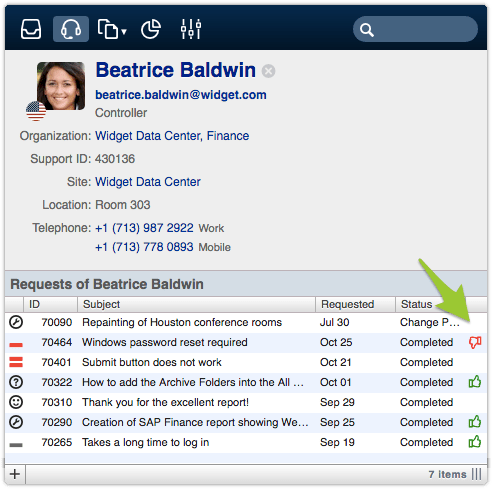Open the Analytics pie chart icon
Image resolution: width=492 pixels, height=489 pixels.
coord(150,29)
